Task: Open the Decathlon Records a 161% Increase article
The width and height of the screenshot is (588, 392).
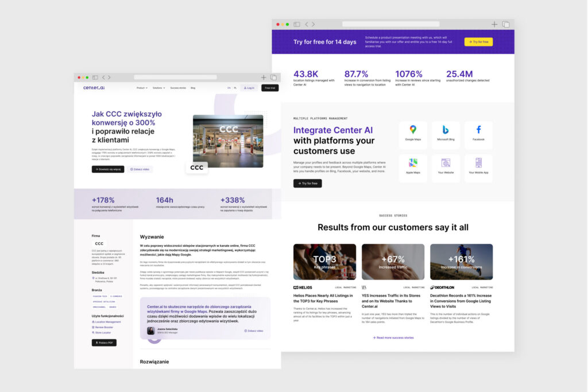Action: point(461,301)
